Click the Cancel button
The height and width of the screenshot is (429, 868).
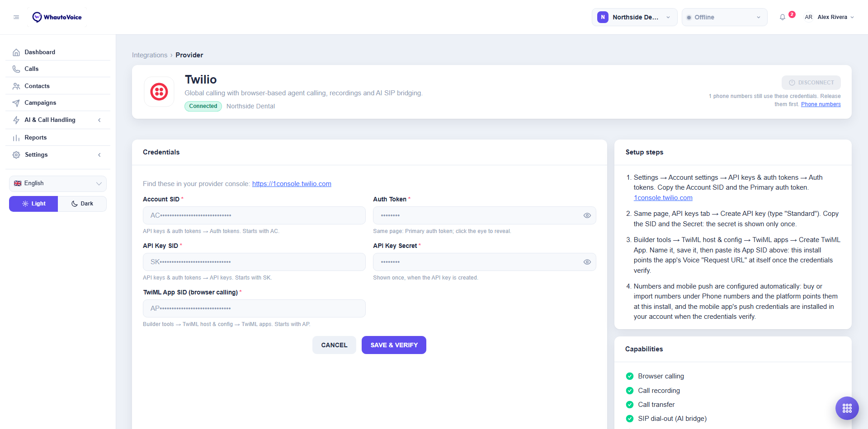pyautogui.click(x=334, y=345)
